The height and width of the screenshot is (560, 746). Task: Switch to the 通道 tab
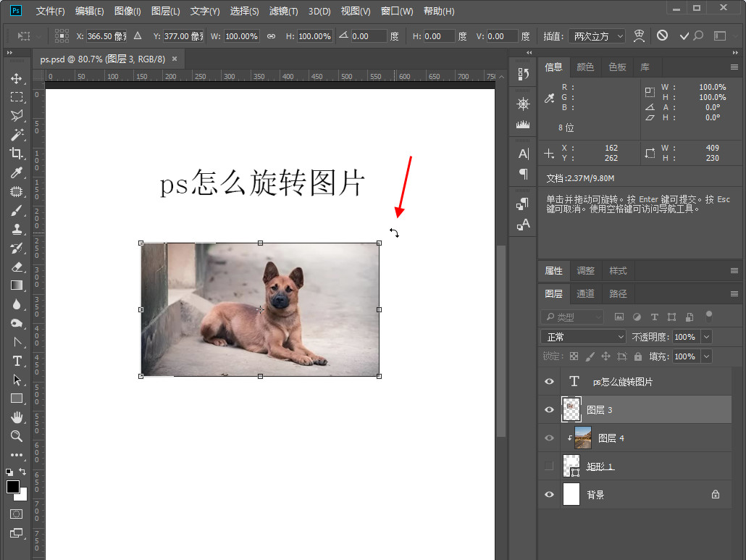point(585,293)
